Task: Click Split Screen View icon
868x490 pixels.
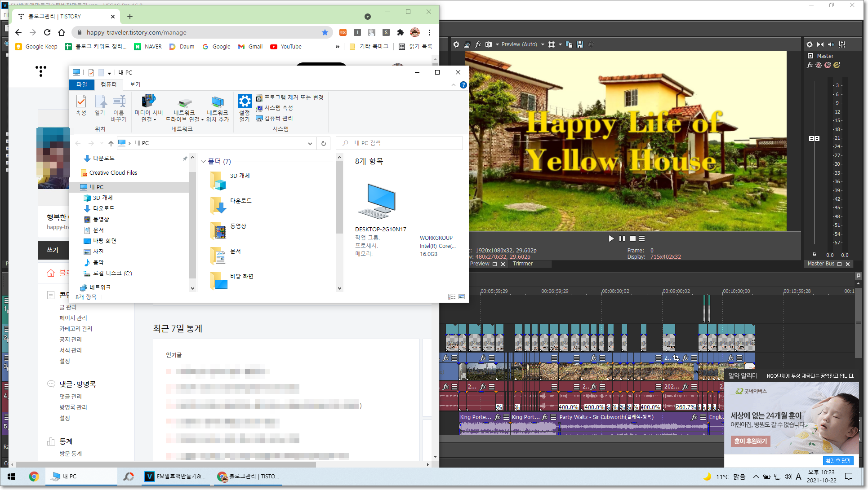Action: click(x=489, y=44)
